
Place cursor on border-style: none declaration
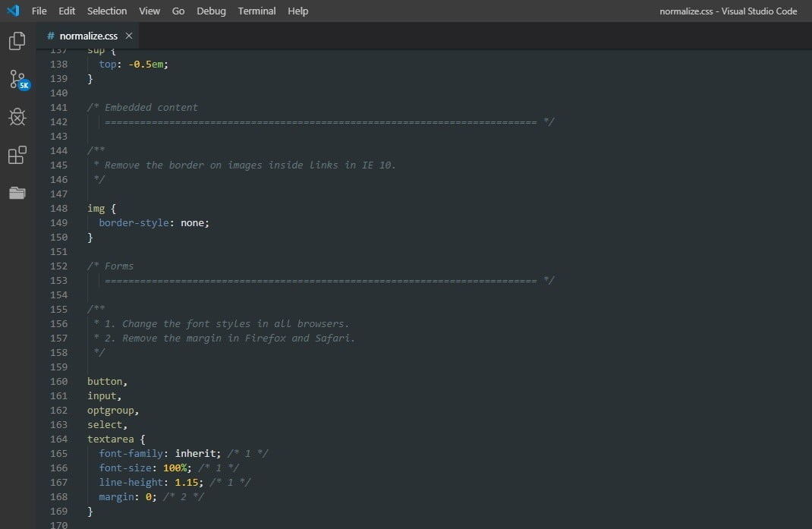tap(153, 222)
